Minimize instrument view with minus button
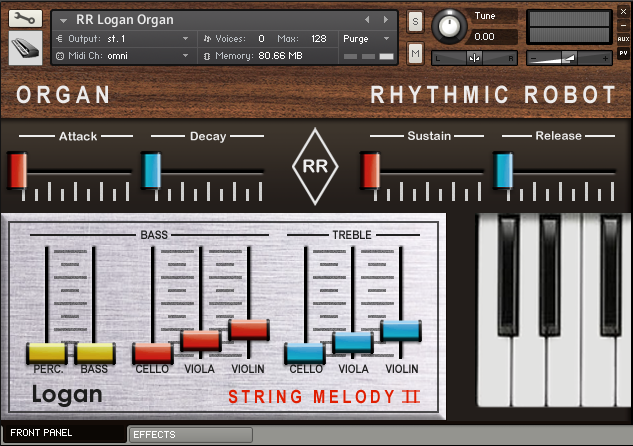 (623, 25)
